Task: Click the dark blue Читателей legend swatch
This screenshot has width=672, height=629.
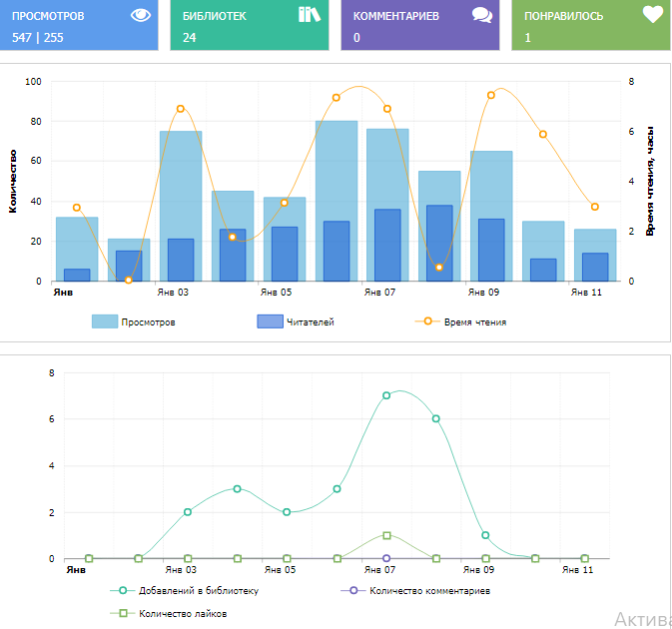Action: (x=270, y=321)
